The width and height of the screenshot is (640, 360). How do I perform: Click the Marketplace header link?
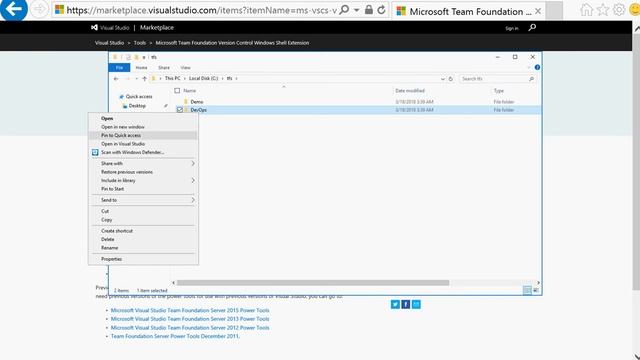click(157, 27)
